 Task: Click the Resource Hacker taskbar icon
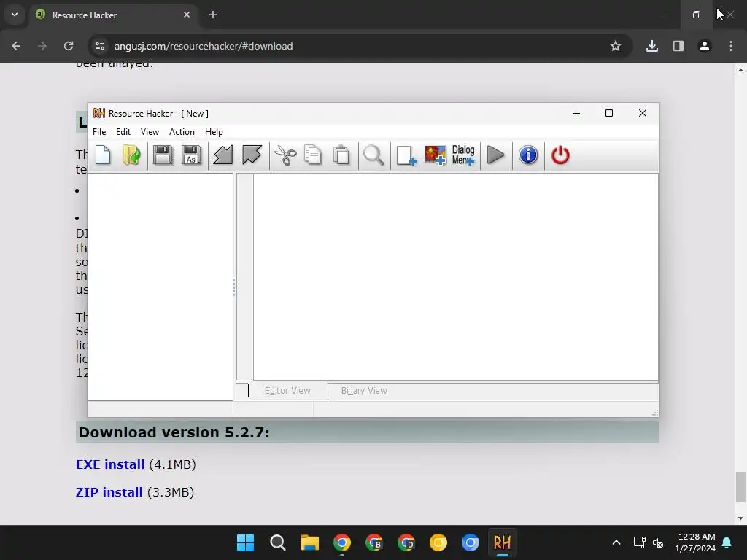click(502, 542)
